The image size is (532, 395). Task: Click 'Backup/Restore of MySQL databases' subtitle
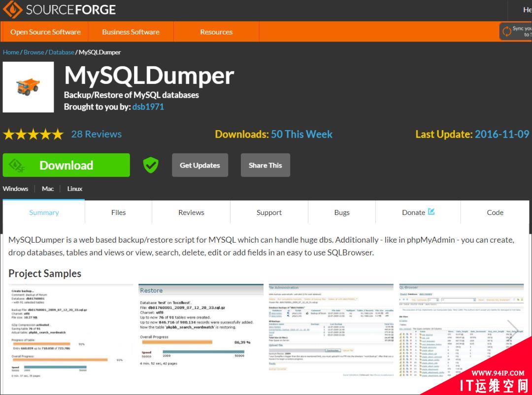click(x=132, y=95)
